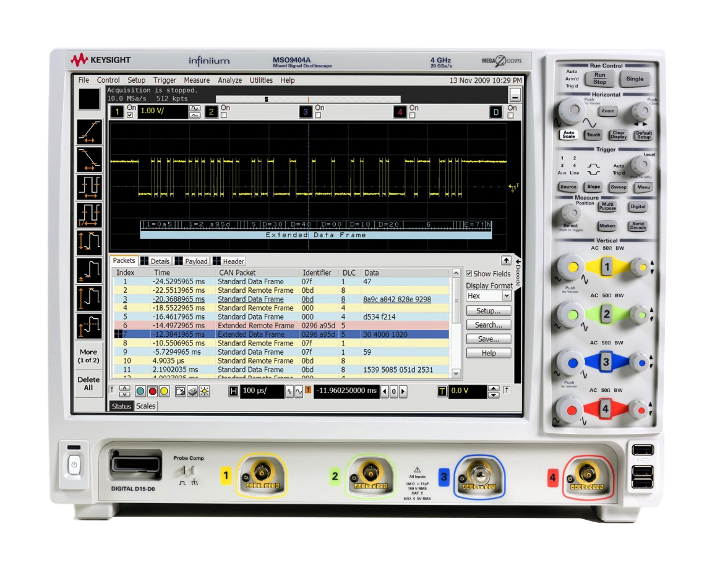The image size is (728, 568).
Task: Collapse the decode panel with up arrow
Action: [x=505, y=261]
